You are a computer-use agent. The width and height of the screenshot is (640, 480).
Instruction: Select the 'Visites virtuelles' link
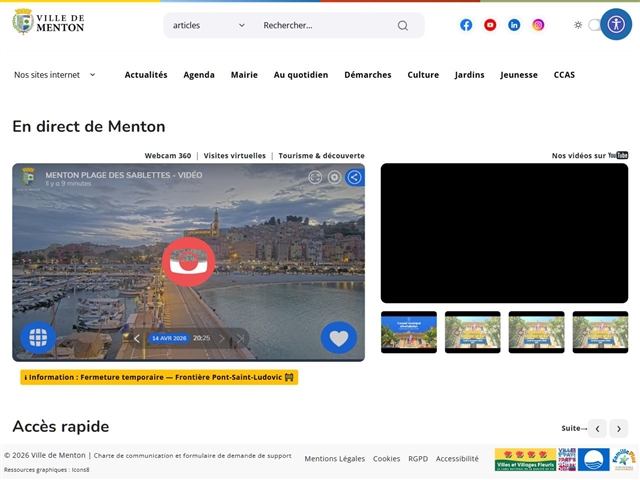click(235, 156)
